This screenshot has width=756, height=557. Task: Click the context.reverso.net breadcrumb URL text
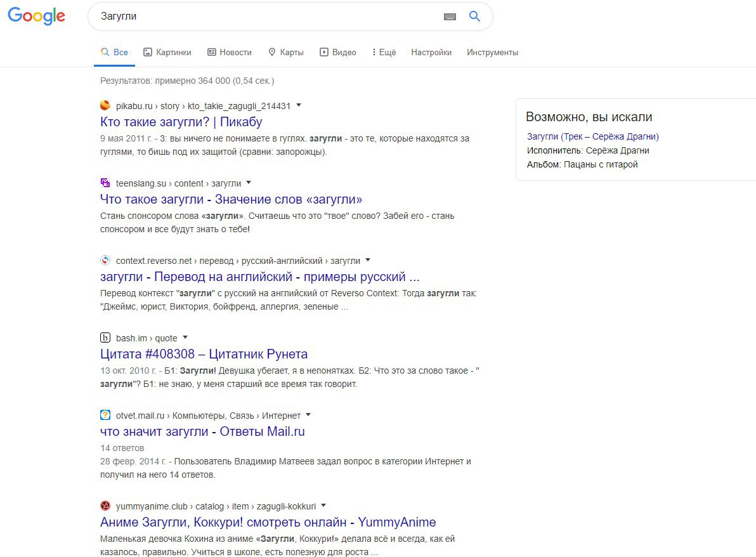(x=238, y=261)
